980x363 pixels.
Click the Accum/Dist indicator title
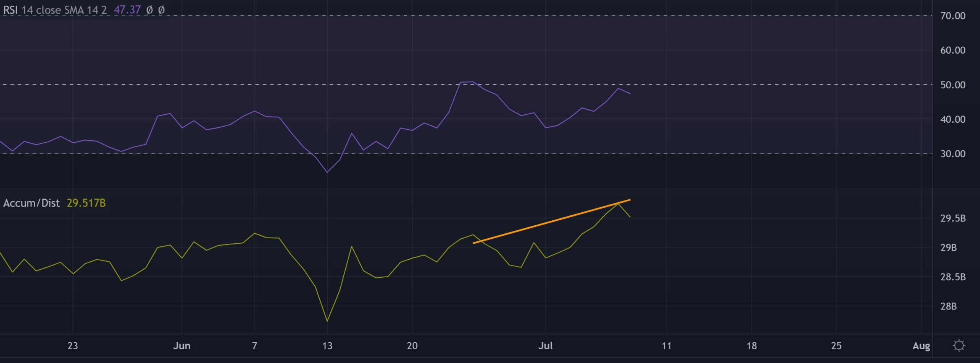(31, 203)
